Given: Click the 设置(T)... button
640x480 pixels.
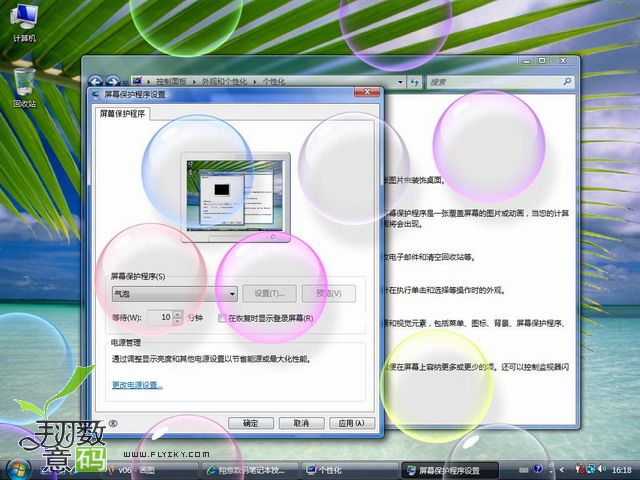Looking at the screenshot, I should [269, 293].
